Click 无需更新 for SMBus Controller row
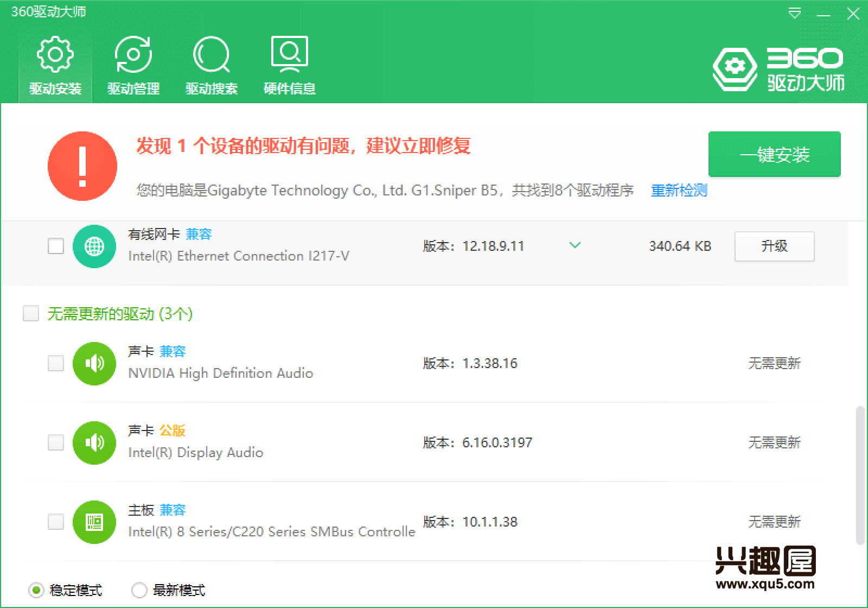Image resolution: width=868 pixels, height=608 pixels. pyautogui.click(x=775, y=522)
